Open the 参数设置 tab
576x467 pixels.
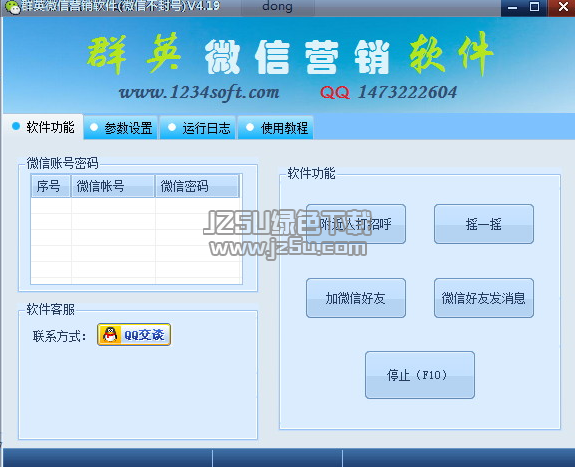coord(121,128)
